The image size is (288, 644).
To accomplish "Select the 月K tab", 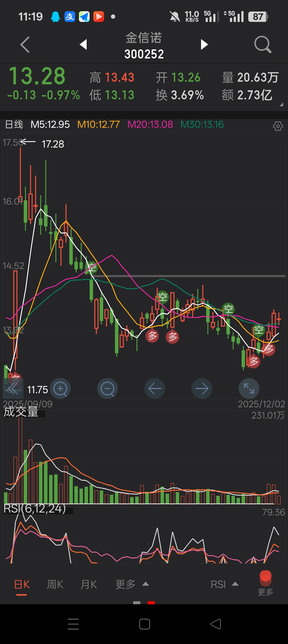I will pos(89,585).
